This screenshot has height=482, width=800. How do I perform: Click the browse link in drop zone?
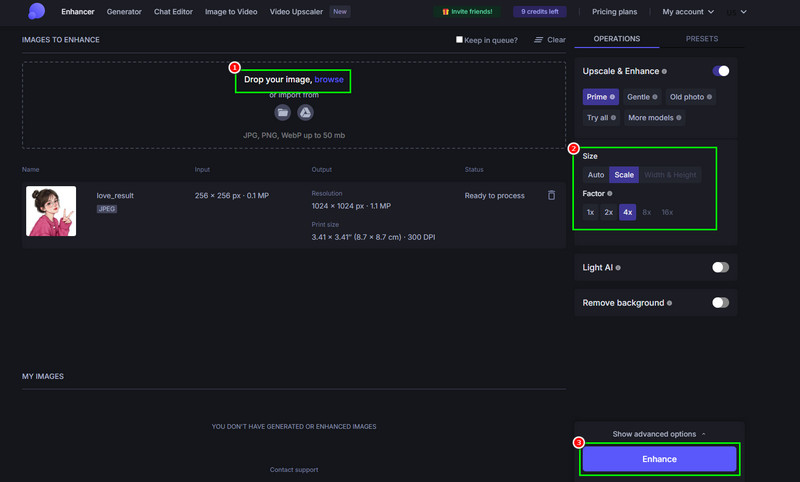point(329,79)
